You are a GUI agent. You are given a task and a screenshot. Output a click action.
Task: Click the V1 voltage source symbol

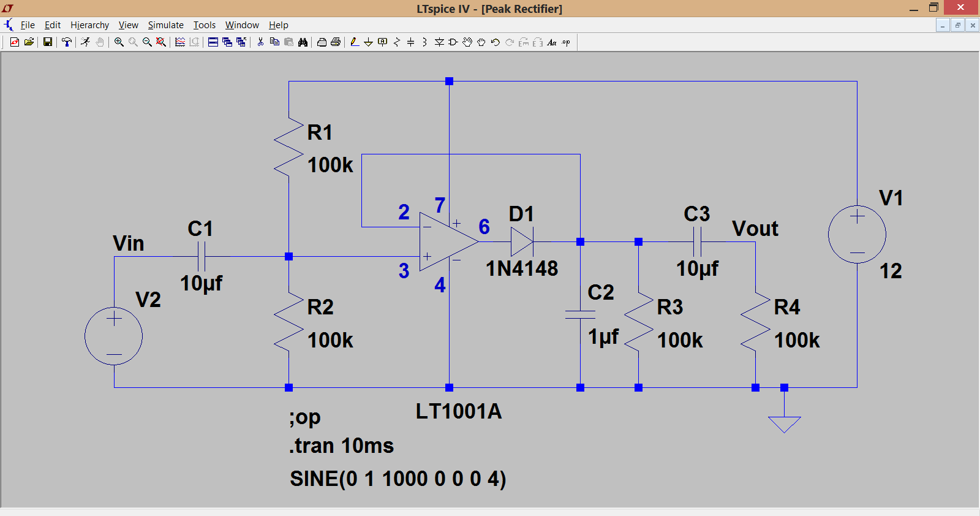pyautogui.click(x=857, y=235)
